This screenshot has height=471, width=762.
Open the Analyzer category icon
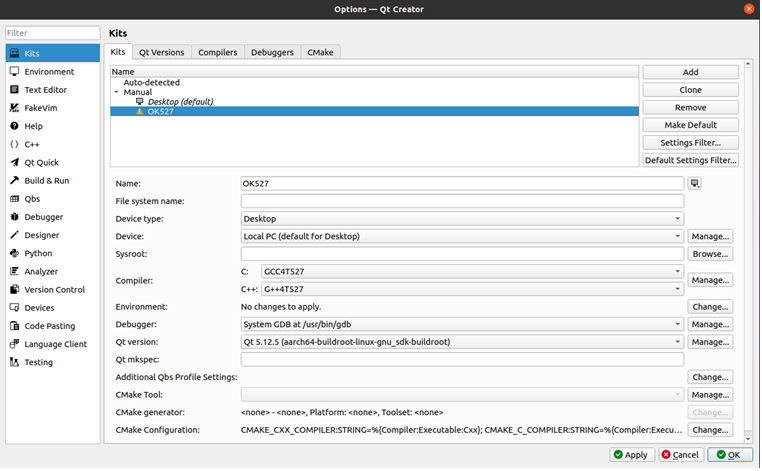point(15,271)
